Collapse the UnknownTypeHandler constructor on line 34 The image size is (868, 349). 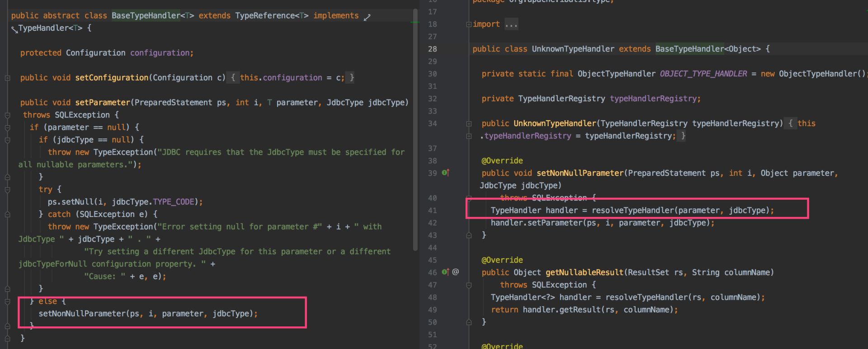click(x=469, y=123)
